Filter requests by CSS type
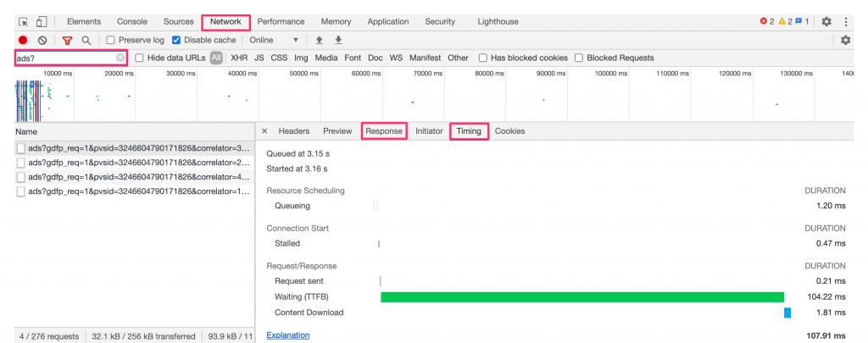Viewport: 868px width, 343px height. point(279,58)
